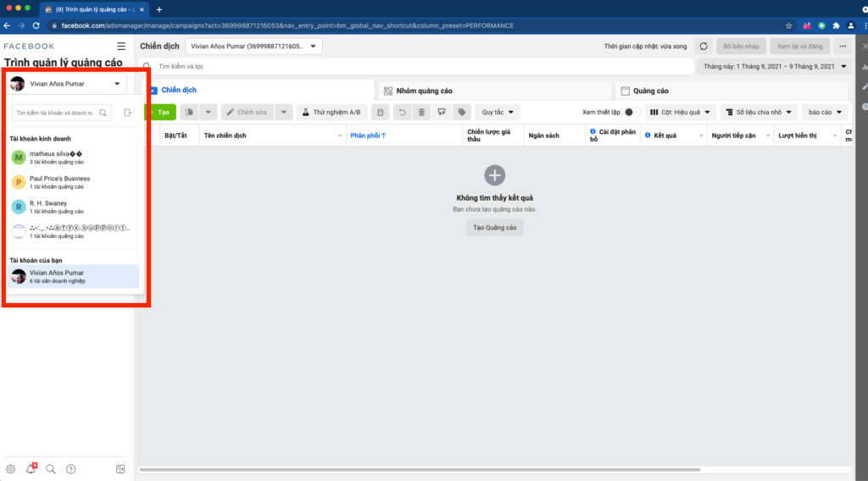Open campaign account selector dropdown at top
The image size is (868, 481).
[253, 47]
